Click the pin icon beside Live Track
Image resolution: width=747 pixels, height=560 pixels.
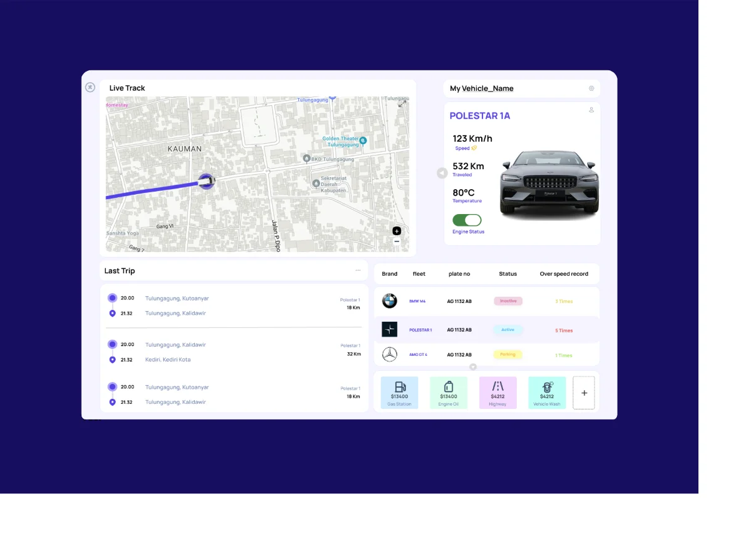(90, 87)
